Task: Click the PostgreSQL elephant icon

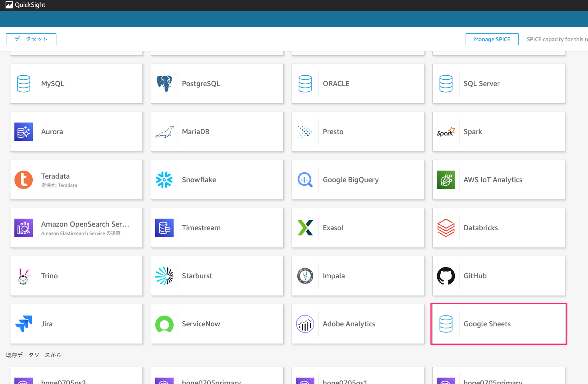Action: 164,84
